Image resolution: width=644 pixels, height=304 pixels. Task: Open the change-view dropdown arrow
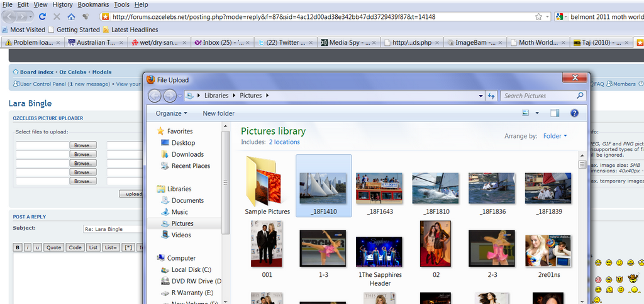537,113
